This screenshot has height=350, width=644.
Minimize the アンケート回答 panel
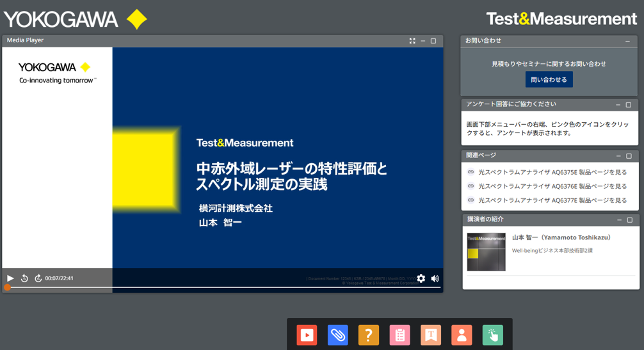click(x=618, y=105)
